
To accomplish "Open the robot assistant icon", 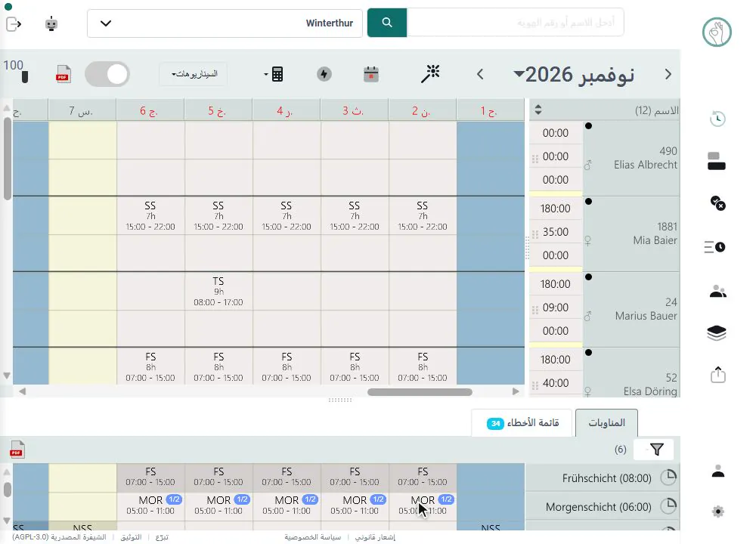I will [x=51, y=23].
